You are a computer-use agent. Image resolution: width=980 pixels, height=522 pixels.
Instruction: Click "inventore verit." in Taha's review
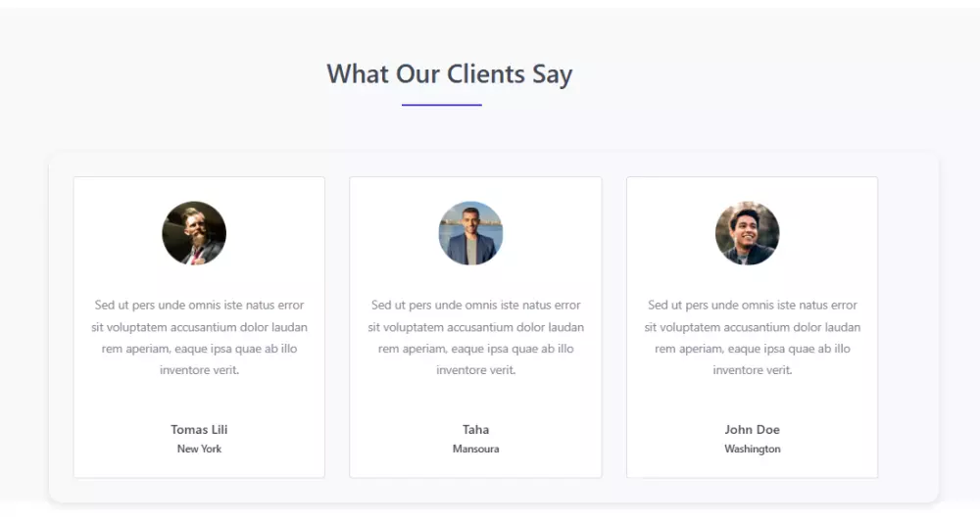(x=475, y=370)
